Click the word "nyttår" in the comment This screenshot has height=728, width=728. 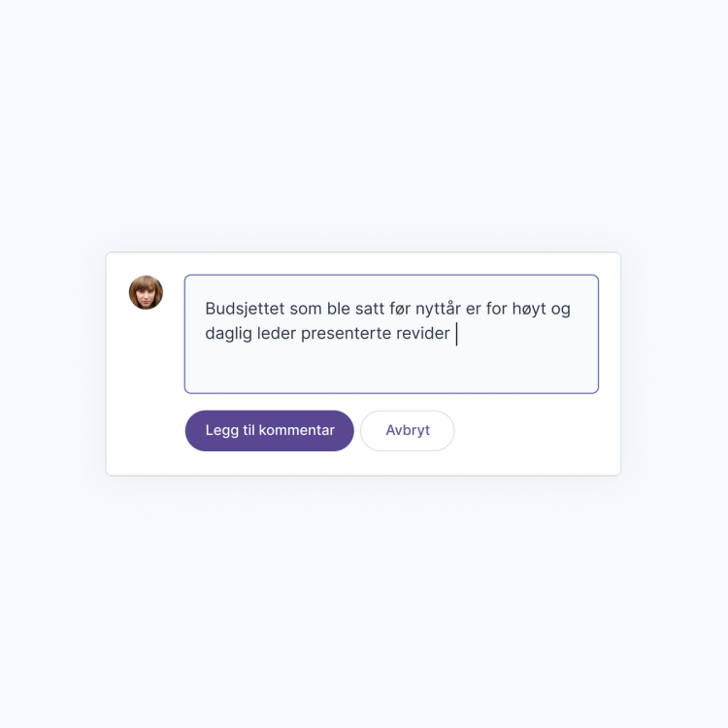tap(437, 310)
